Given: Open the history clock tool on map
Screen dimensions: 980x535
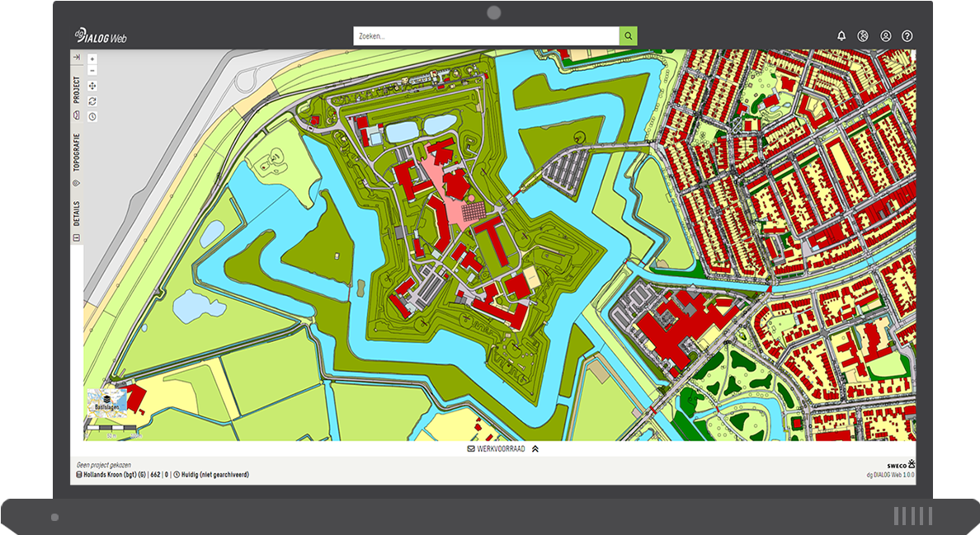Looking at the screenshot, I should [x=92, y=117].
